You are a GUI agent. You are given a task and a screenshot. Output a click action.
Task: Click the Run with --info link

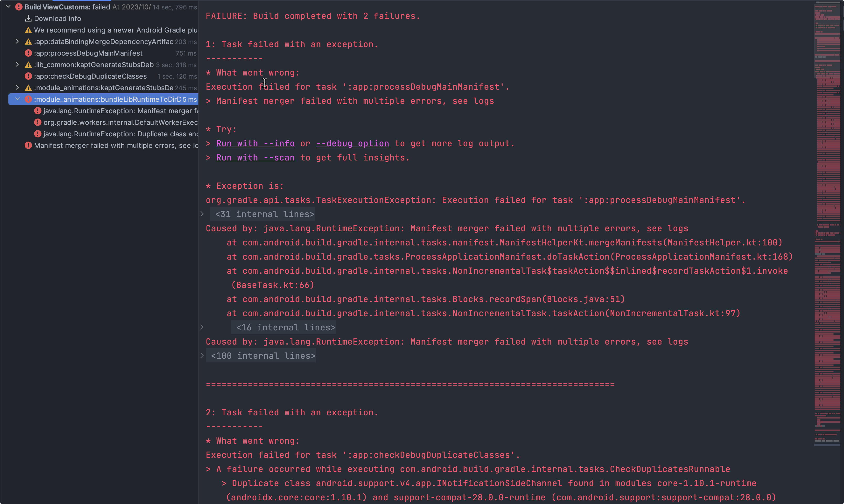pos(255,144)
